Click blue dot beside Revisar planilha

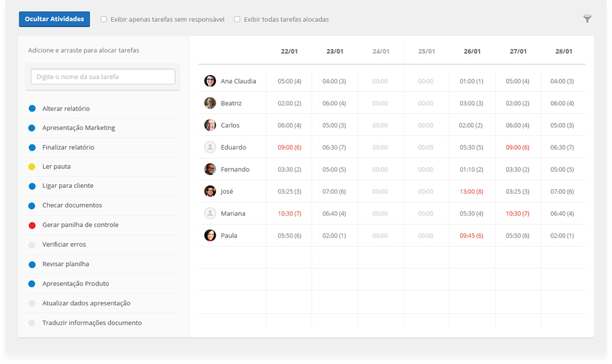tap(32, 265)
